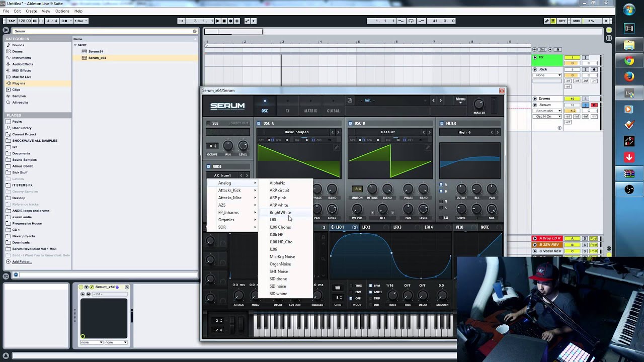Open the Osc N On parameter chooser

coord(548,116)
